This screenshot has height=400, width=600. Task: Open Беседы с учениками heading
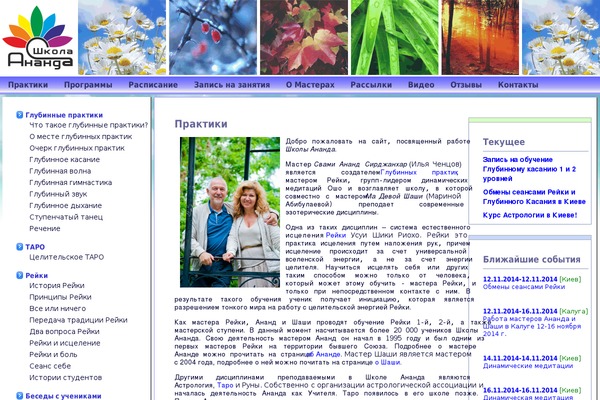tap(63, 396)
